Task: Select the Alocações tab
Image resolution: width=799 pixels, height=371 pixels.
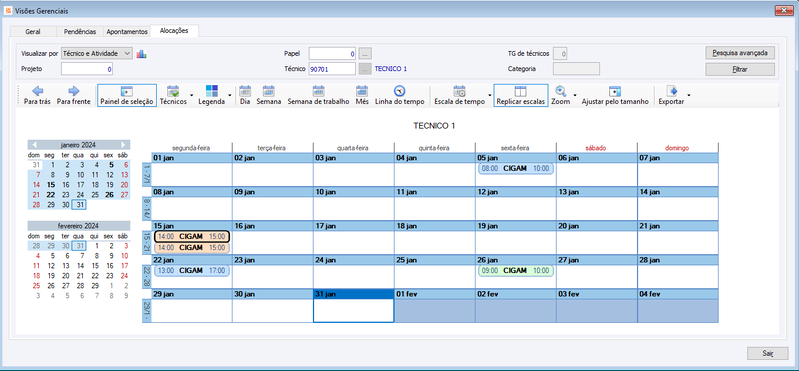Action: pyautogui.click(x=174, y=31)
